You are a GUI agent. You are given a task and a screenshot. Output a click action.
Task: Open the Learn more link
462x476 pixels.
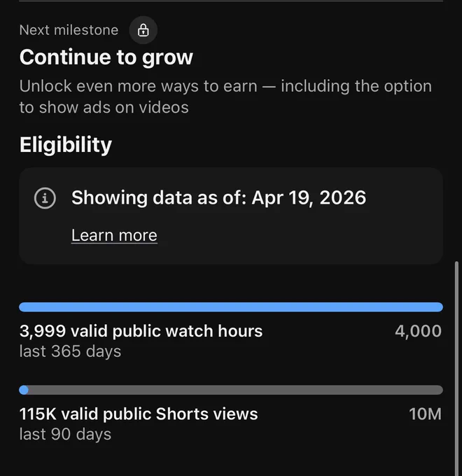[114, 235]
